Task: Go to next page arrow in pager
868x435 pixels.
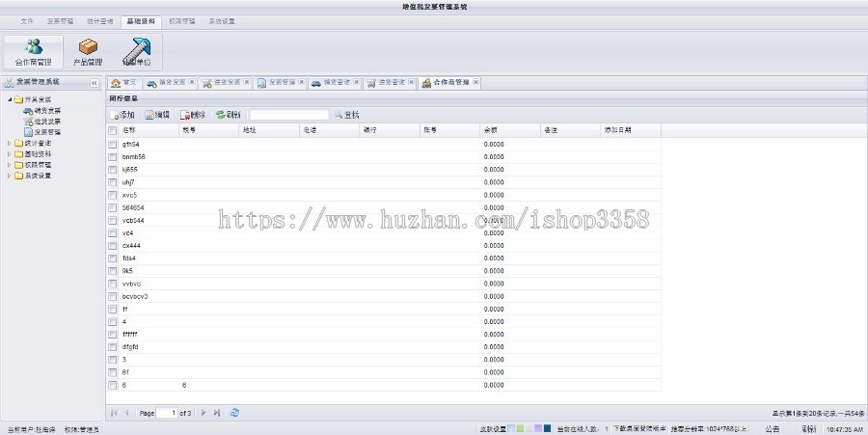Action: tap(203, 413)
